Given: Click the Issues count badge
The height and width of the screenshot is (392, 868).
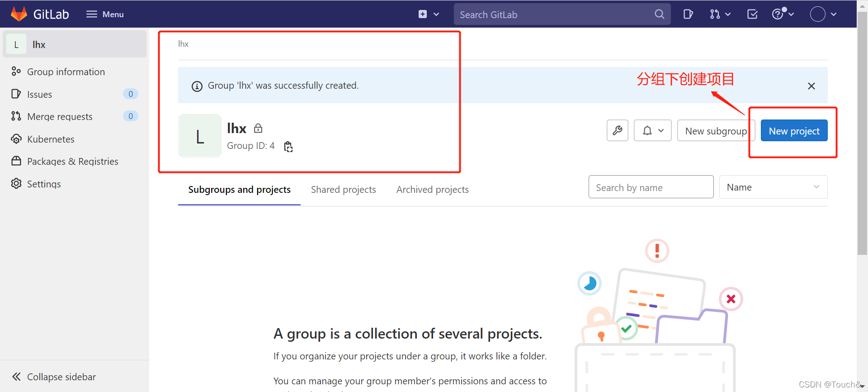Looking at the screenshot, I should click(x=131, y=94).
